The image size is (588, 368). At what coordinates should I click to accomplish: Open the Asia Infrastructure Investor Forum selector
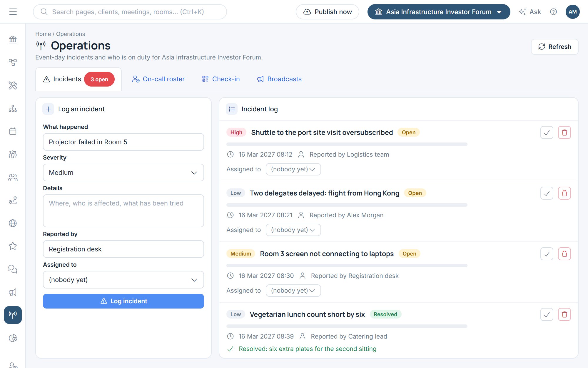coord(439,12)
